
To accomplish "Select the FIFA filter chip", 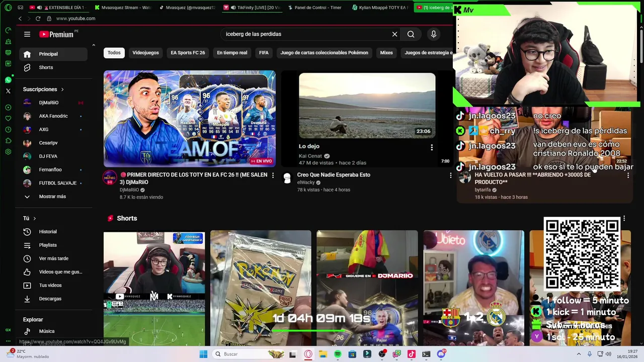I will pyautogui.click(x=264, y=53).
